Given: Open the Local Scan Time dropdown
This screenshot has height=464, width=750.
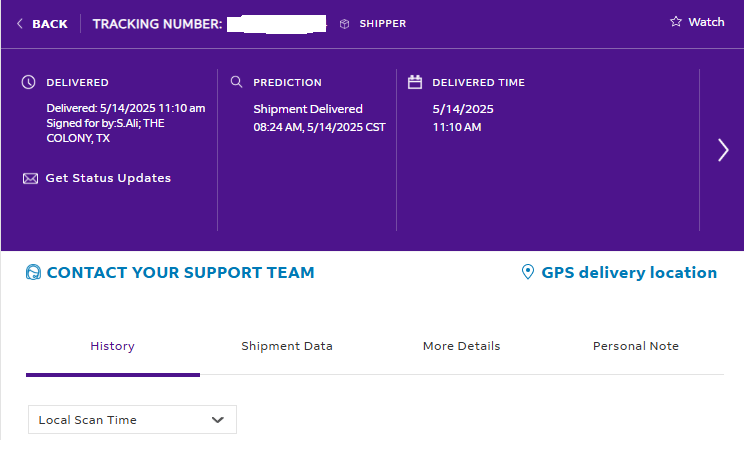Looking at the screenshot, I should pos(132,420).
